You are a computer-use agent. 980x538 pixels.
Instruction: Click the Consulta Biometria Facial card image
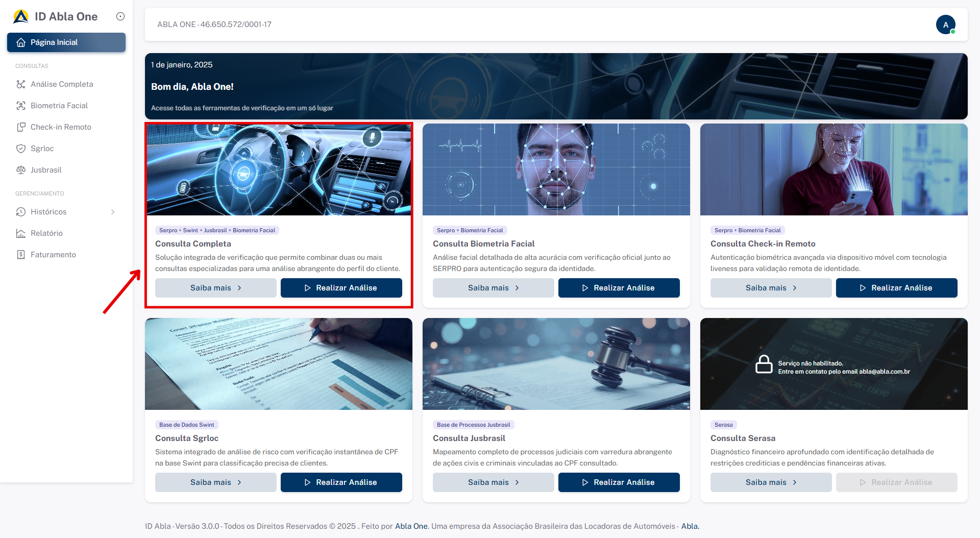point(556,169)
